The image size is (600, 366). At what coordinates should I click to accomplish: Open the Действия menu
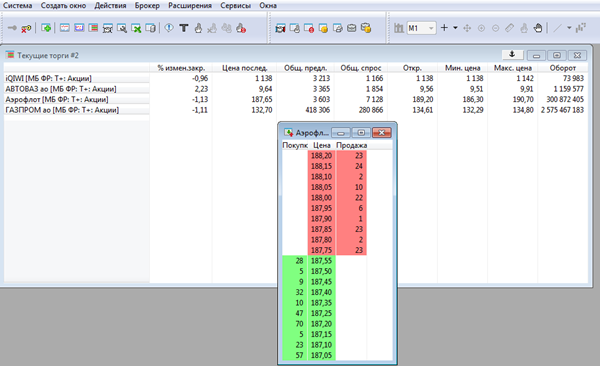110,5
